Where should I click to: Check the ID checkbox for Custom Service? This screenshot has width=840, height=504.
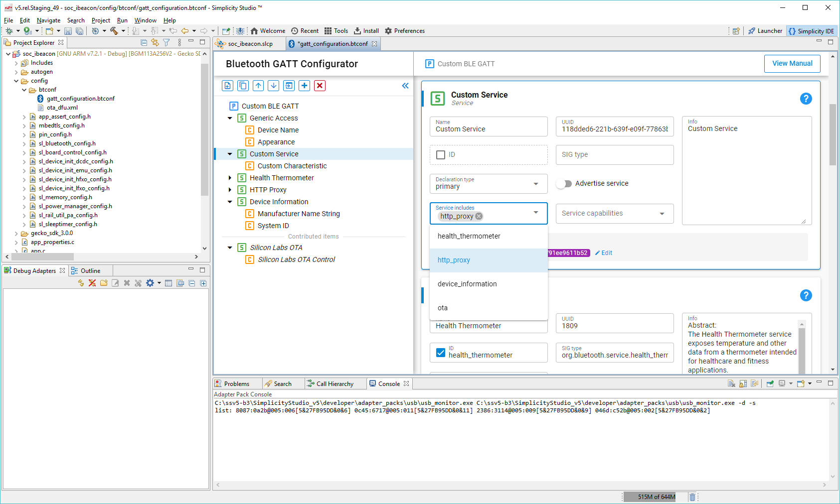click(x=441, y=154)
